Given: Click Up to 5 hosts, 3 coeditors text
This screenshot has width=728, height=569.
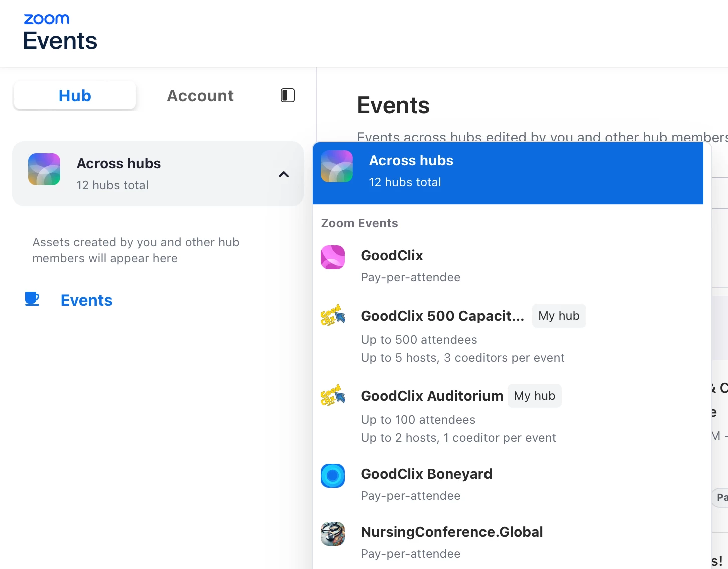Looking at the screenshot, I should (462, 358).
